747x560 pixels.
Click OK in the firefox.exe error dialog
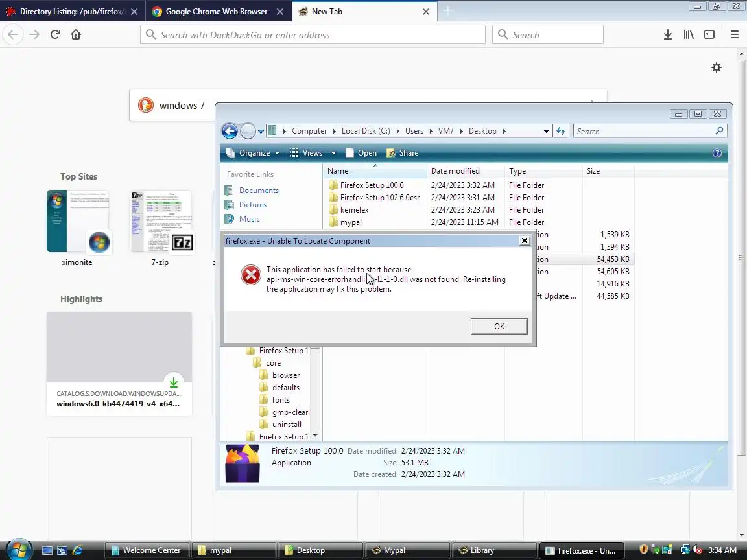click(x=499, y=326)
